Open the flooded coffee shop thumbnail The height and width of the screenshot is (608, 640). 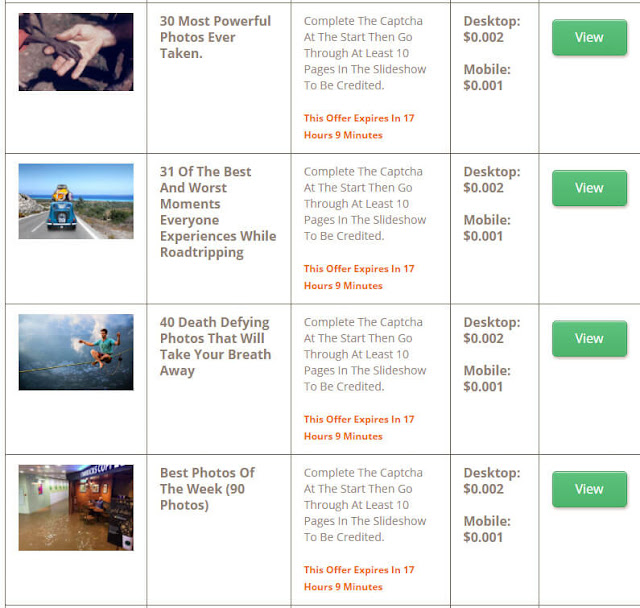coord(76,508)
